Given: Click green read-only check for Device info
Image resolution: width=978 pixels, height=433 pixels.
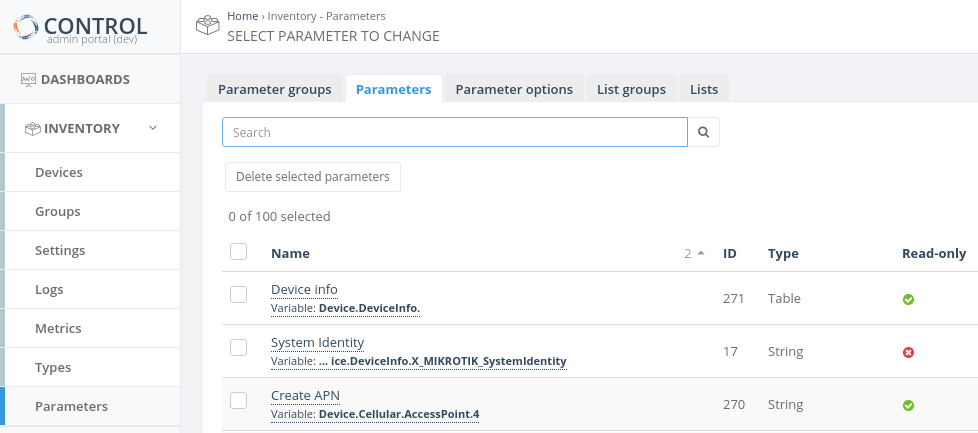Looking at the screenshot, I should [908, 299].
